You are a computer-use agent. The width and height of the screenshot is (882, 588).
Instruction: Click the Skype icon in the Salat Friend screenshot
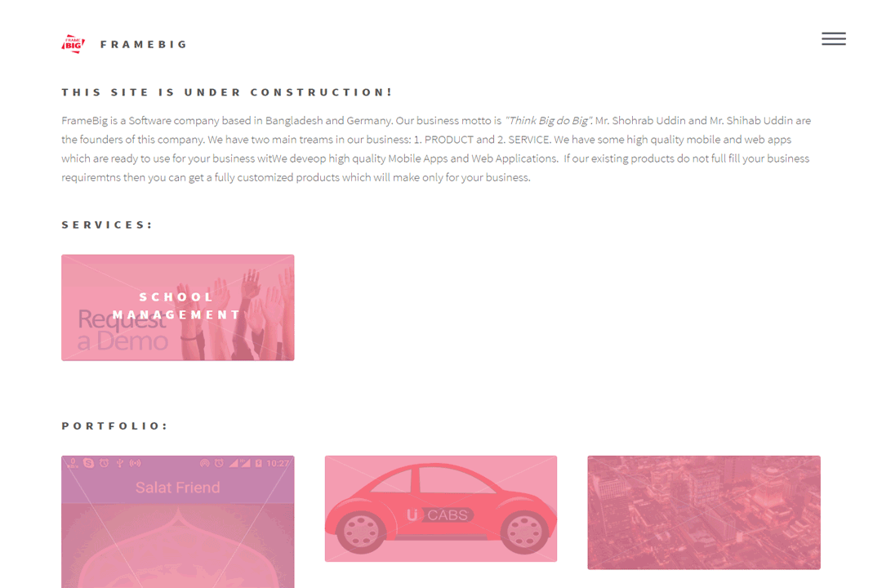click(88, 463)
